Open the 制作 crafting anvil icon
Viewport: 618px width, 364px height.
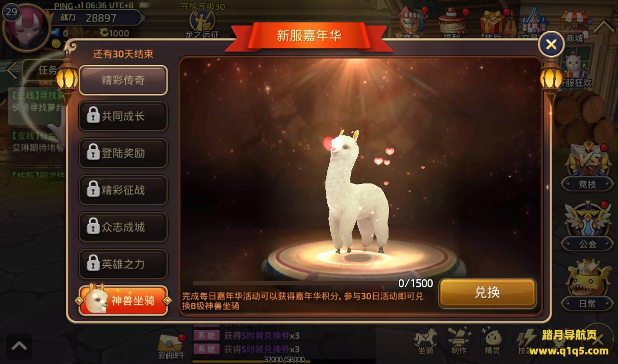pyautogui.click(x=459, y=340)
